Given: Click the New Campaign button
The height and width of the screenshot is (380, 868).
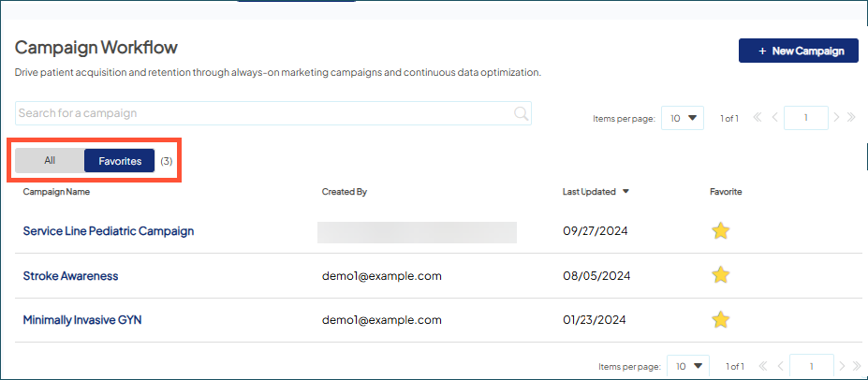Looking at the screenshot, I should 798,51.
